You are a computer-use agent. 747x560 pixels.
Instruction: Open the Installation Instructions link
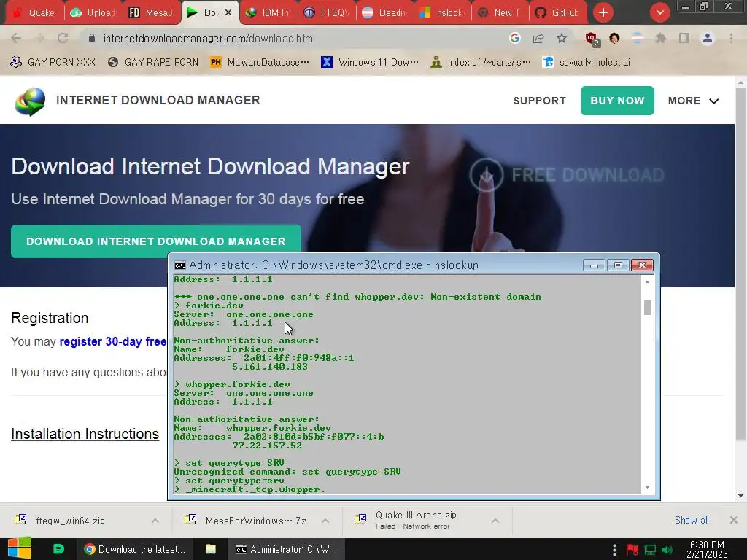tap(85, 434)
